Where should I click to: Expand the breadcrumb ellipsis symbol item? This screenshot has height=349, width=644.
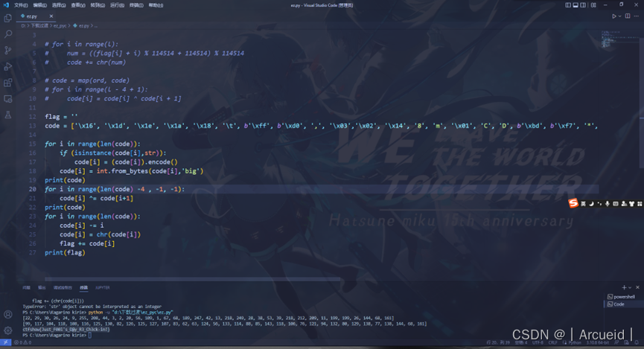96,25
